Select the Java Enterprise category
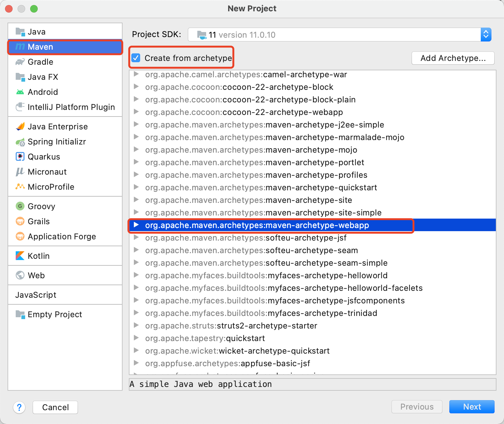 tap(58, 127)
